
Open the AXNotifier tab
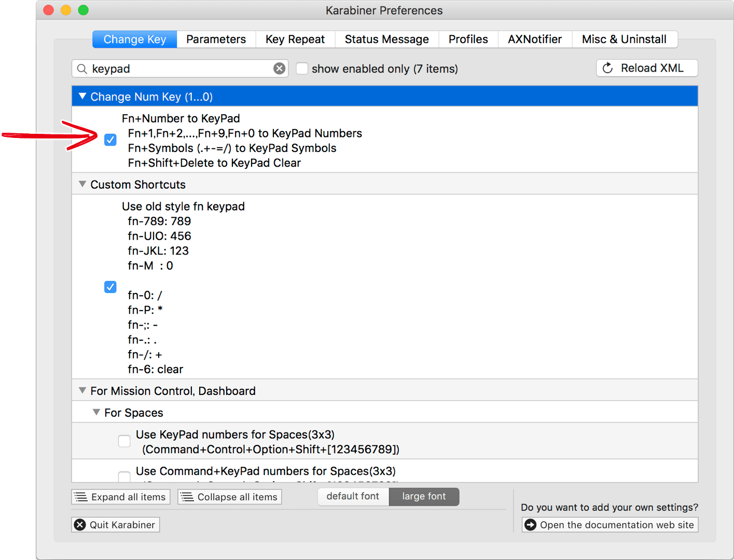coord(535,39)
